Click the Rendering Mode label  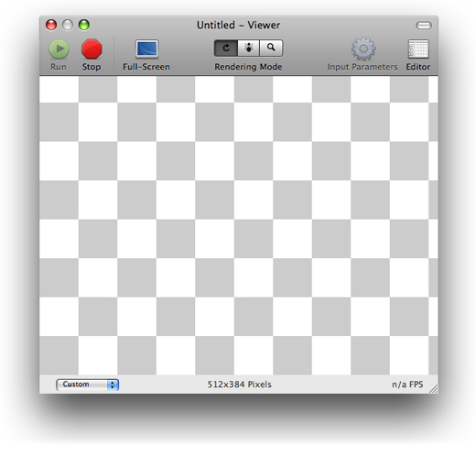coord(248,67)
